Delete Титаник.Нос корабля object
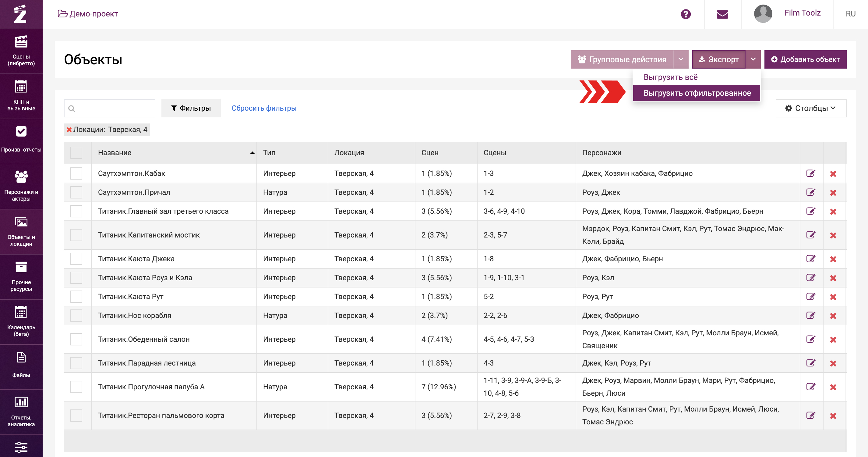This screenshot has height=457, width=868. 833,316
